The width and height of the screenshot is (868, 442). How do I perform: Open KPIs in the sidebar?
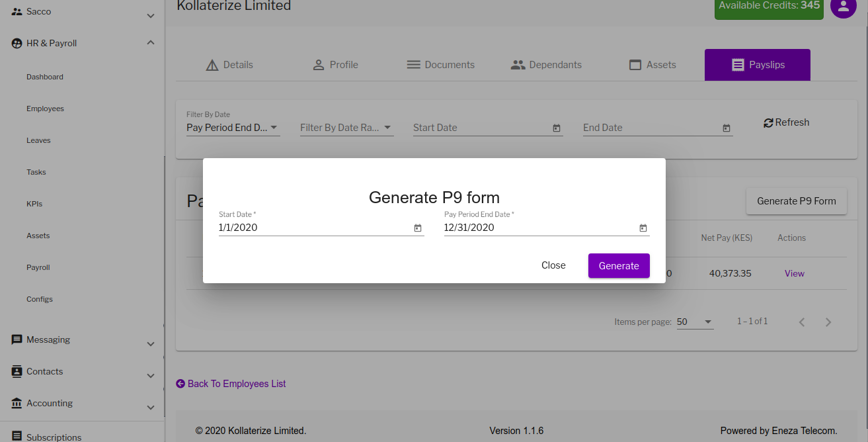(34, 204)
